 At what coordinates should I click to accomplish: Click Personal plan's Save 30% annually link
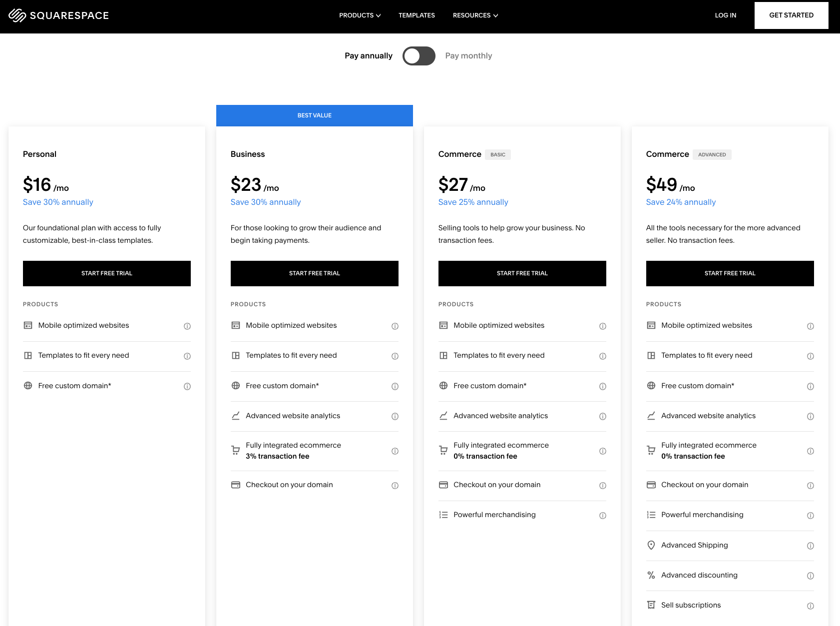58,202
